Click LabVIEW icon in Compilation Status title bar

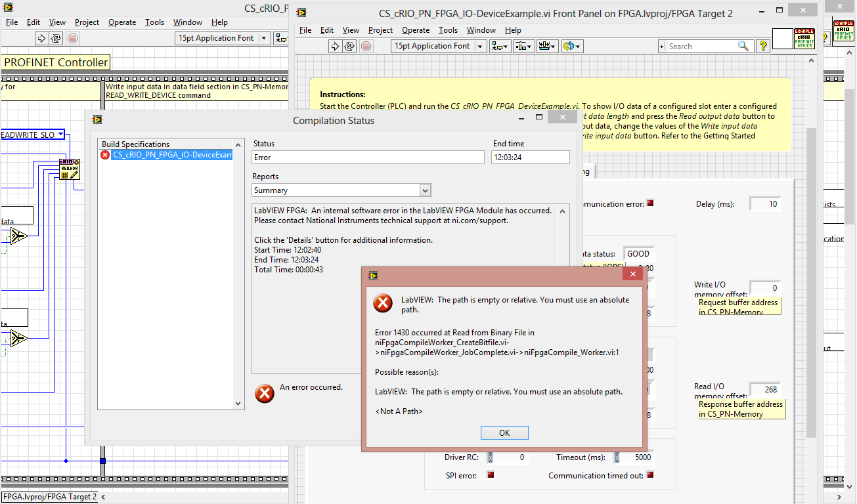(97, 120)
